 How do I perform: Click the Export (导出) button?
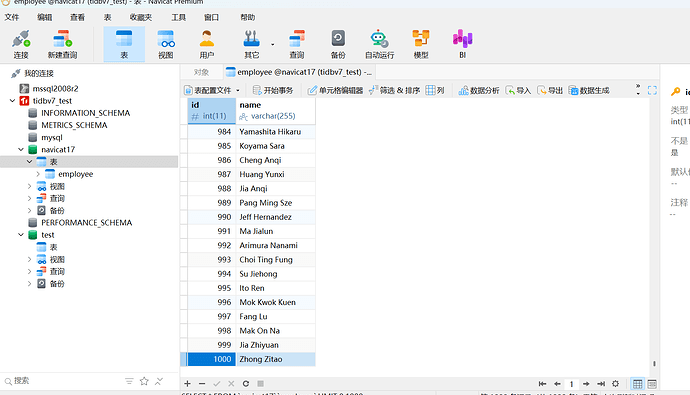[550, 90]
